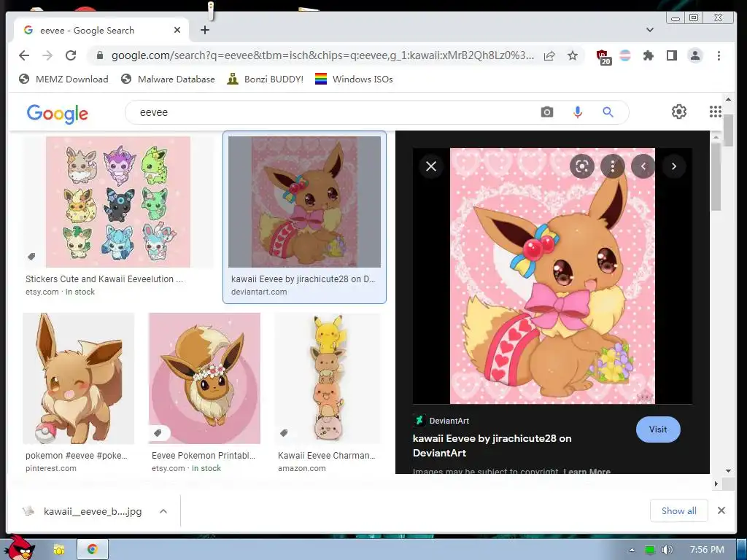Click the Visit button for DeviantArt
Viewport: 747px width, 560px height.
[658, 429]
